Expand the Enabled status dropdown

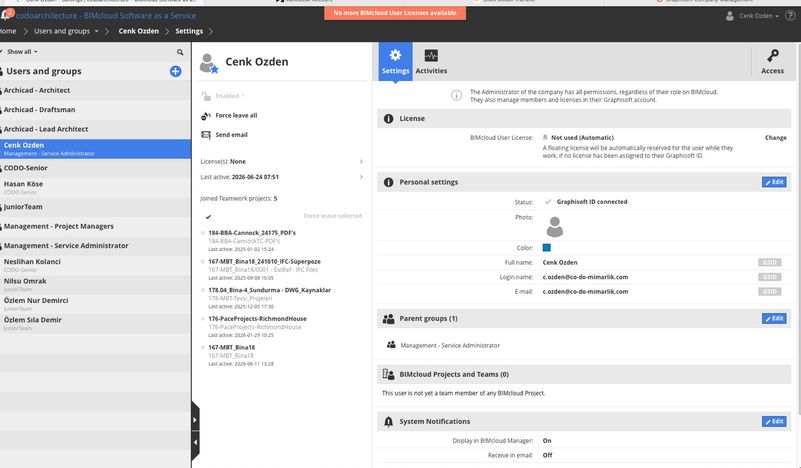(x=229, y=96)
